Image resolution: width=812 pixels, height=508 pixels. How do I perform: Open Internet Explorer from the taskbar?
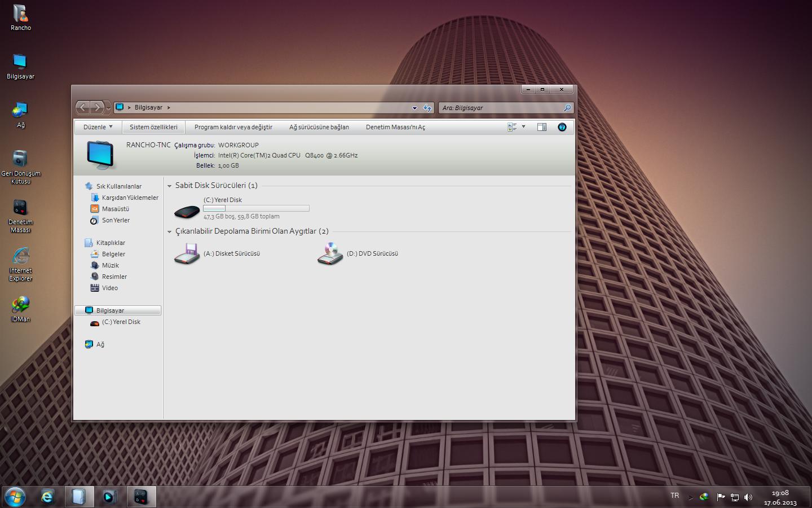pyautogui.click(x=47, y=497)
